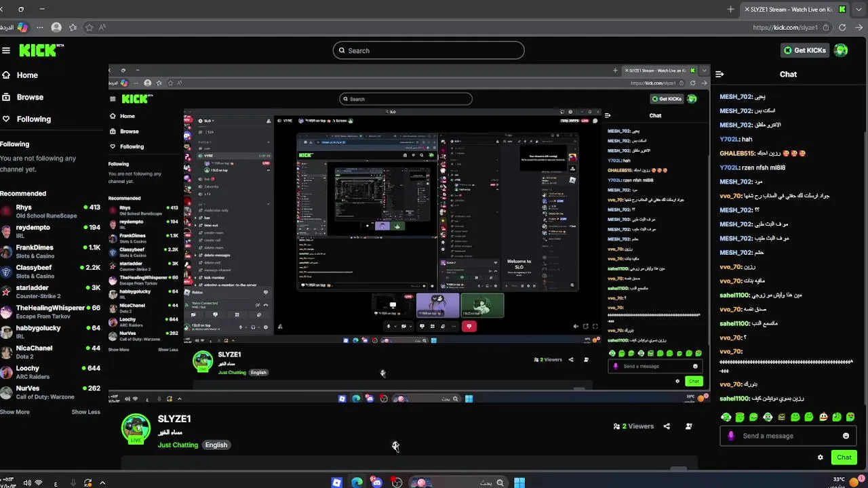Collapse the chat panel with the arrow icon

coord(719,75)
